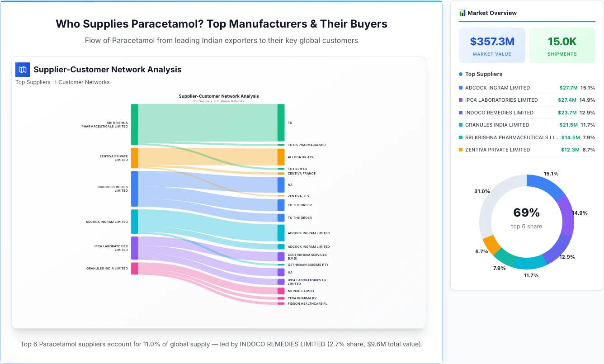This screenshot has height=364, width=604.
Task: Click the blue map icon beside Supplier-Customer Network Analysis
Action: coord(22,69)
